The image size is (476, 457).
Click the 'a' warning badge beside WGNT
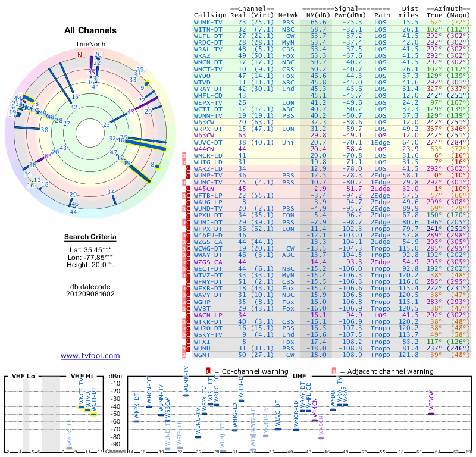point(184,355)
